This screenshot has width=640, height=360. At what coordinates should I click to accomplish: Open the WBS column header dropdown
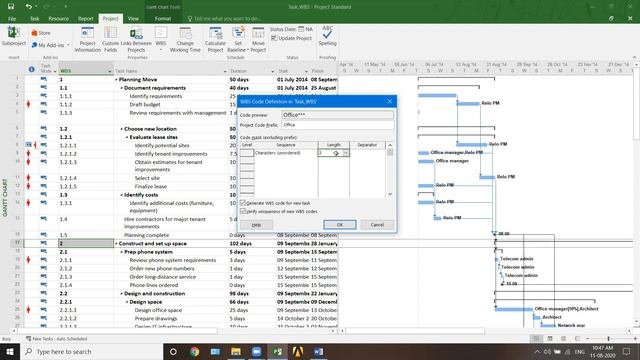pos(109,71)
